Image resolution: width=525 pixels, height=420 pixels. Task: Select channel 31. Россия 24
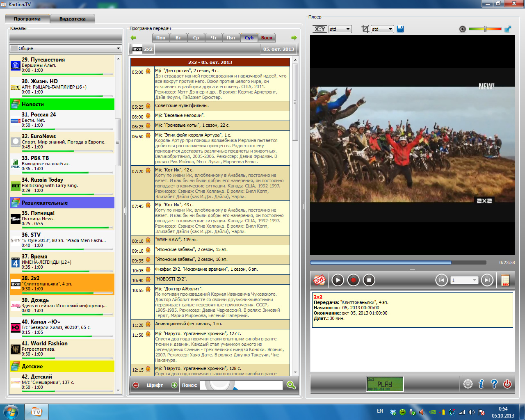point(62,120)
